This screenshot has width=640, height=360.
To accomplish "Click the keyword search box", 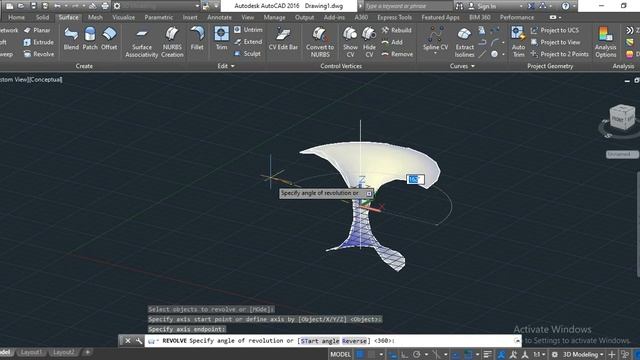I will [x=408, y=6].
